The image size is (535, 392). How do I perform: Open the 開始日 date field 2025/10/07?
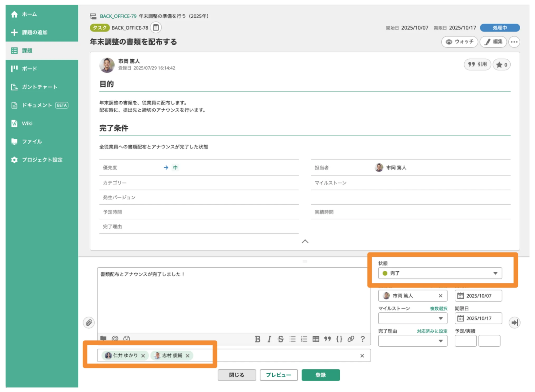pos(478,296)
